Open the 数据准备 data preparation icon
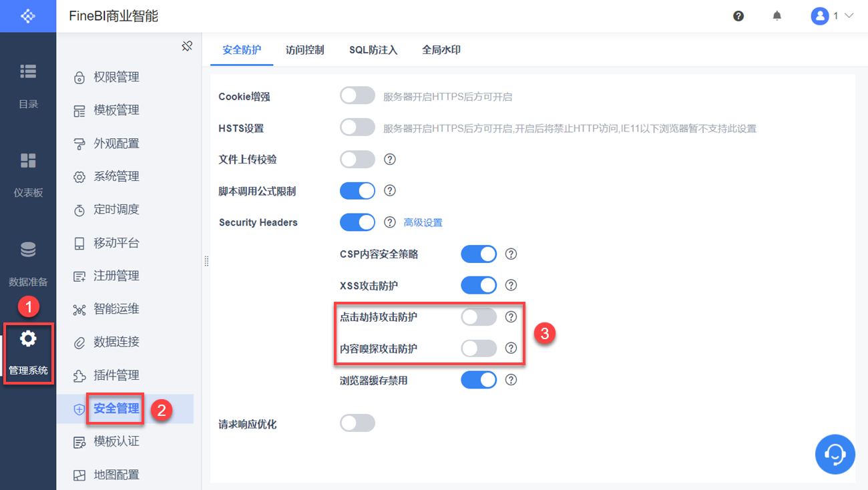The image size is (868, 490). click(28, 250)
